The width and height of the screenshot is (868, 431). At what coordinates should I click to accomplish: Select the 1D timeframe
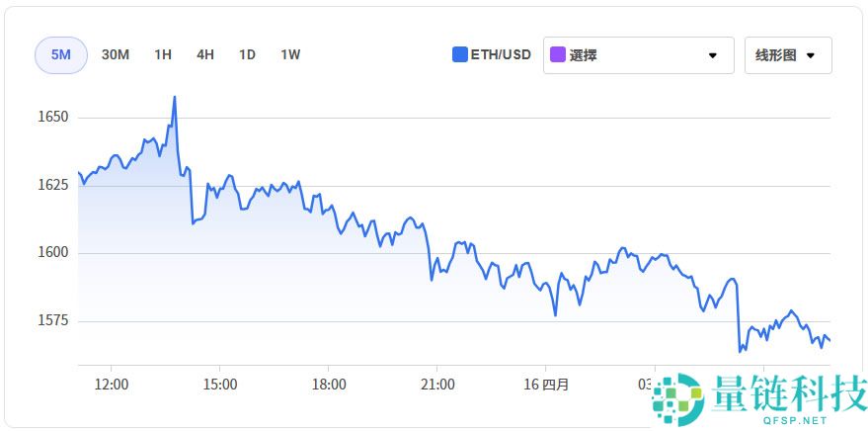(x=247, y=54)
